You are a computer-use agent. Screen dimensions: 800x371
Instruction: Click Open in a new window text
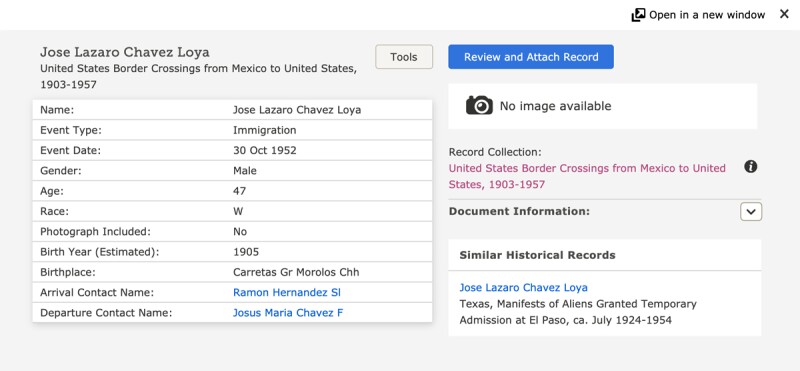707,15
